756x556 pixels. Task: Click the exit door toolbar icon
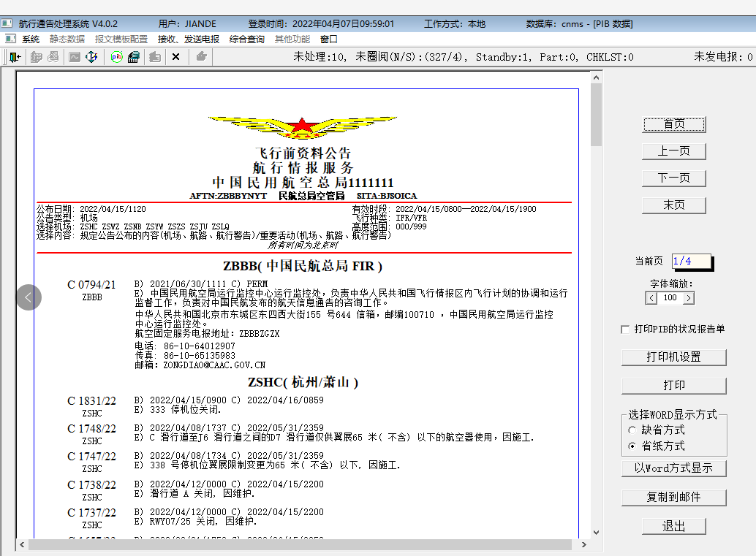tap(15, 57)
